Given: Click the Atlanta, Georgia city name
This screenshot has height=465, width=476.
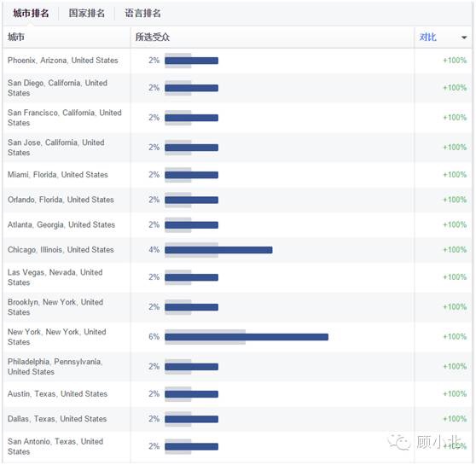Looking at the screenshot, I should point(61,224).
